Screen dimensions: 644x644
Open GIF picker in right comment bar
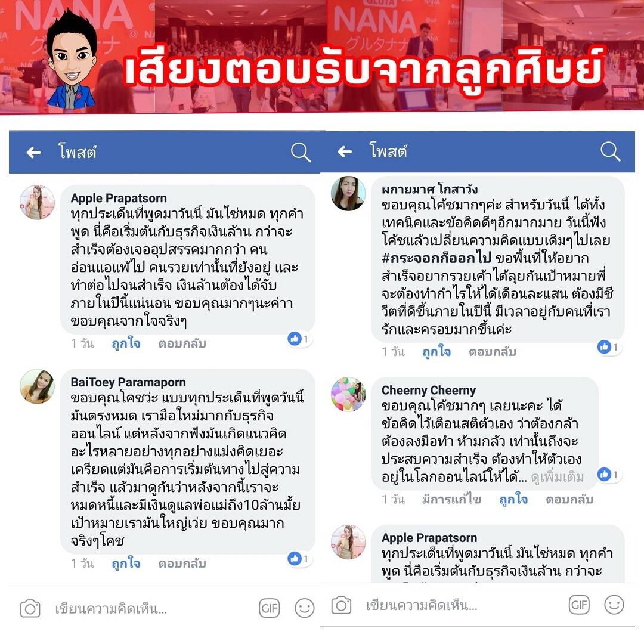click(579, 605)
